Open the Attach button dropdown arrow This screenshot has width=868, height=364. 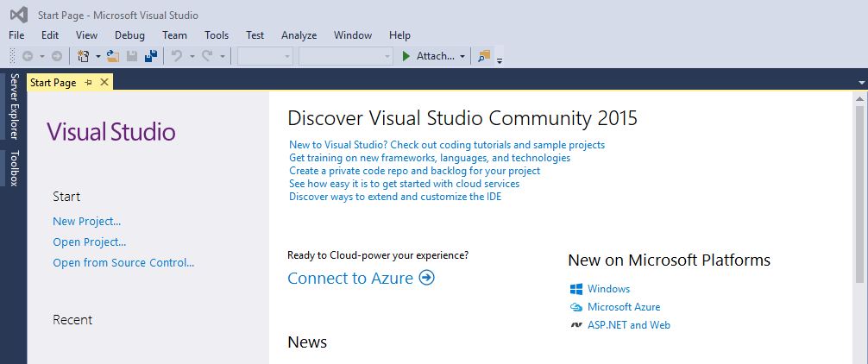pyautogui.click(x=462, y=56)
